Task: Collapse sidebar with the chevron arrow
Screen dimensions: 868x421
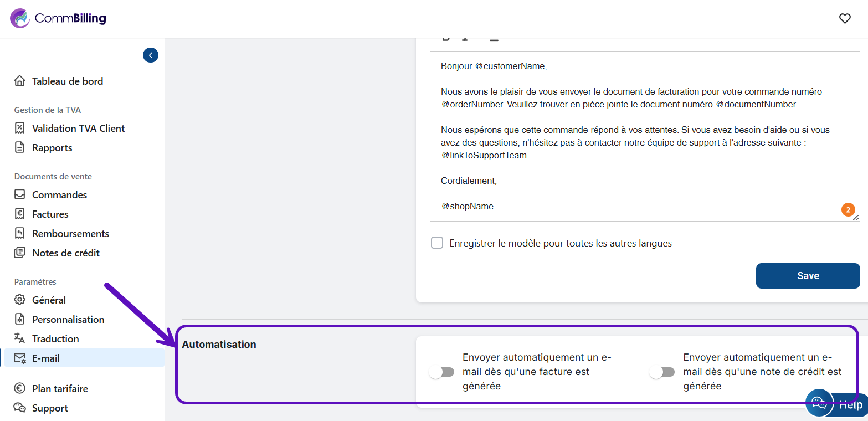Action: coord(151,55)
